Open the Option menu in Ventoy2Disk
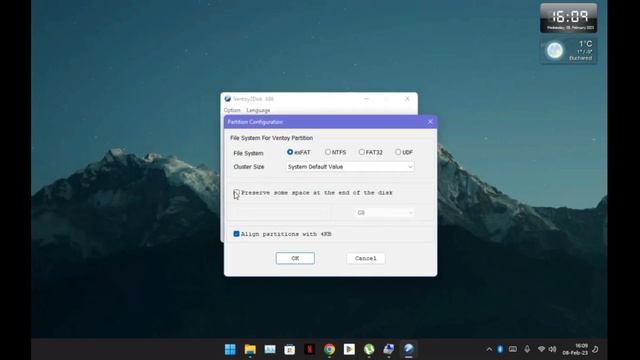Viewport: 640px width, 360px height. click(x=232, y=110)
